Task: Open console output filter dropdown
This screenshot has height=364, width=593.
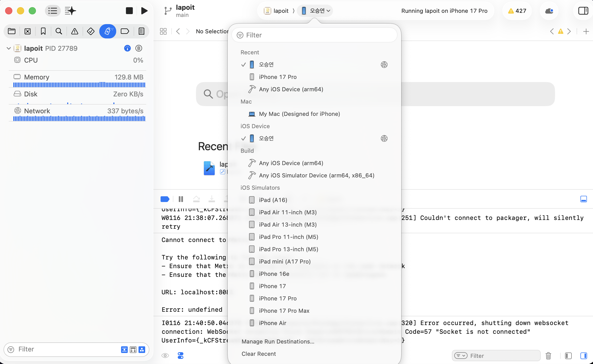Action: click(461, 356)
